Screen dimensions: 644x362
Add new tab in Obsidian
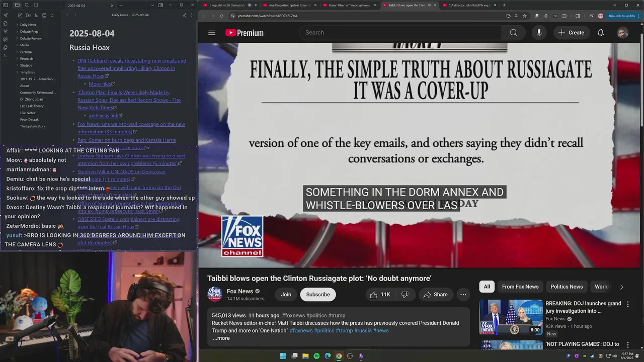[x=121, y=5]
